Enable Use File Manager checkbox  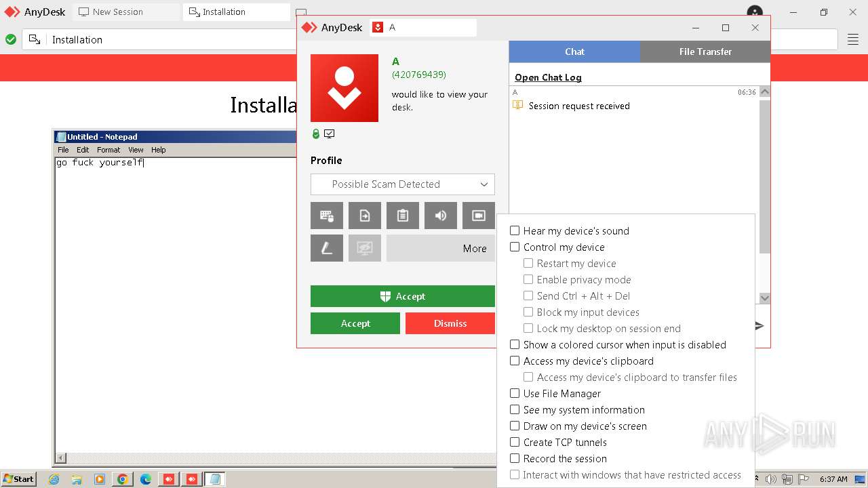[x=515, y=393]
